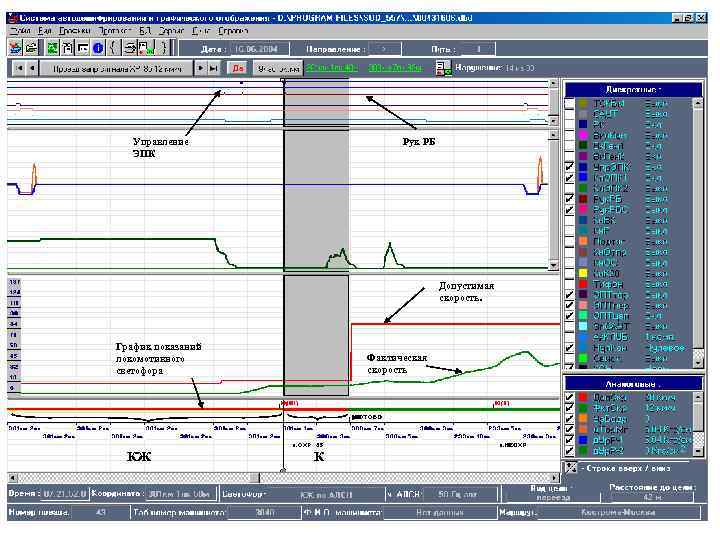Click the horizontal chart scrollbar thumb

point(254,478)
